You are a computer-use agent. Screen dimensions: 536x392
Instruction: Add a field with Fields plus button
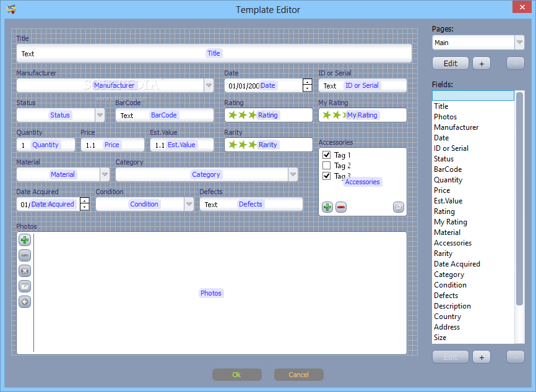[x=482, y=357]
